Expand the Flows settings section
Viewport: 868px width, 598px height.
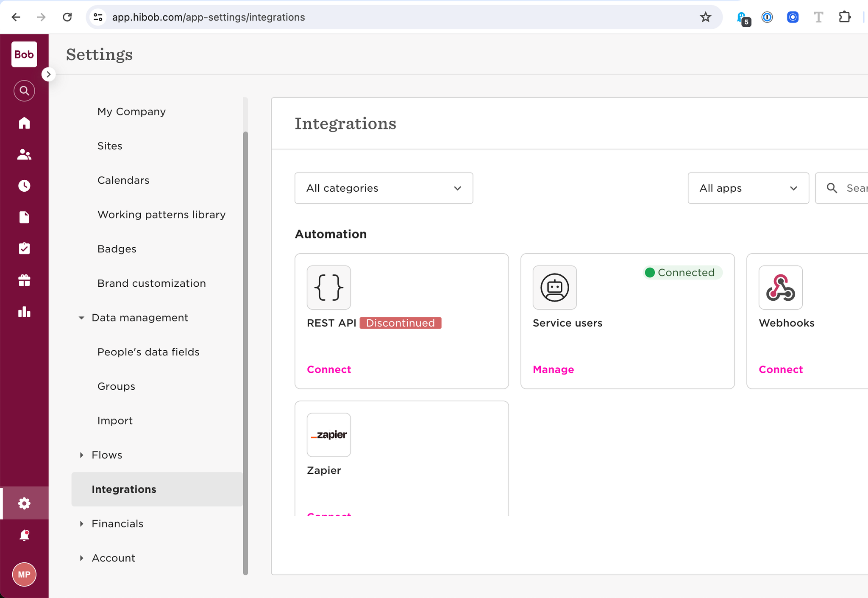click(x=81, y=455)
